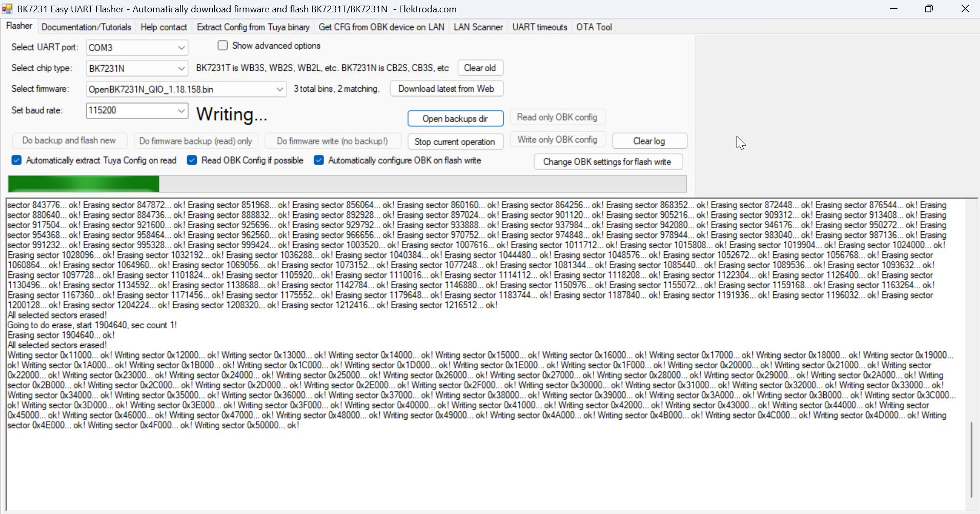Open the chip type BK7231N dropdown
980x514 pixels.
click(x=181, y=68)
